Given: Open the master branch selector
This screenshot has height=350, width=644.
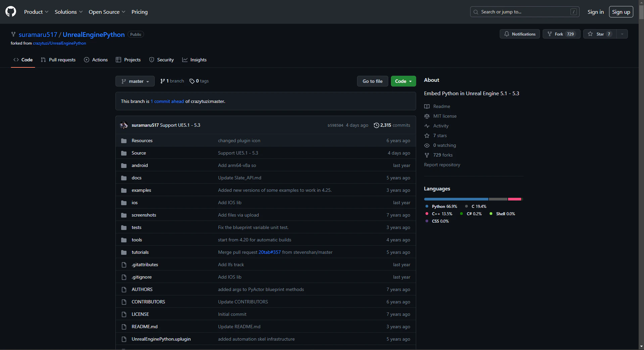Looking at the screenshot, I should 135,81.
